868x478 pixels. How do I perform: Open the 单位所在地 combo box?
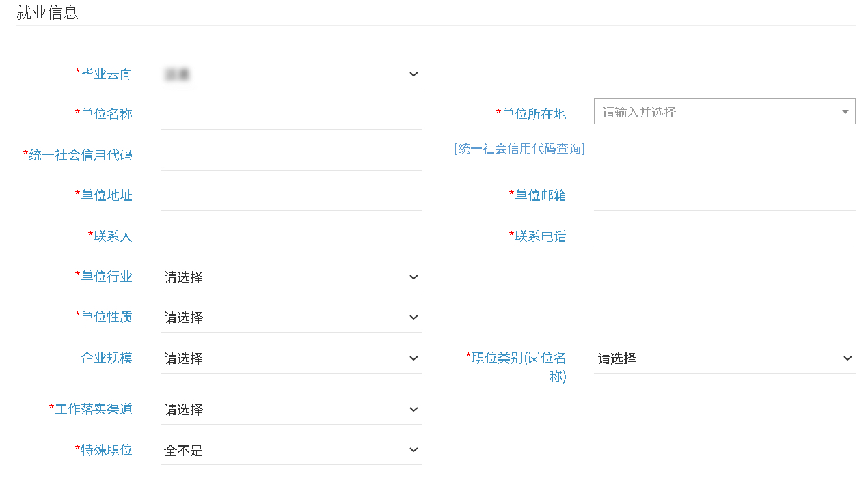click(718, 112)
